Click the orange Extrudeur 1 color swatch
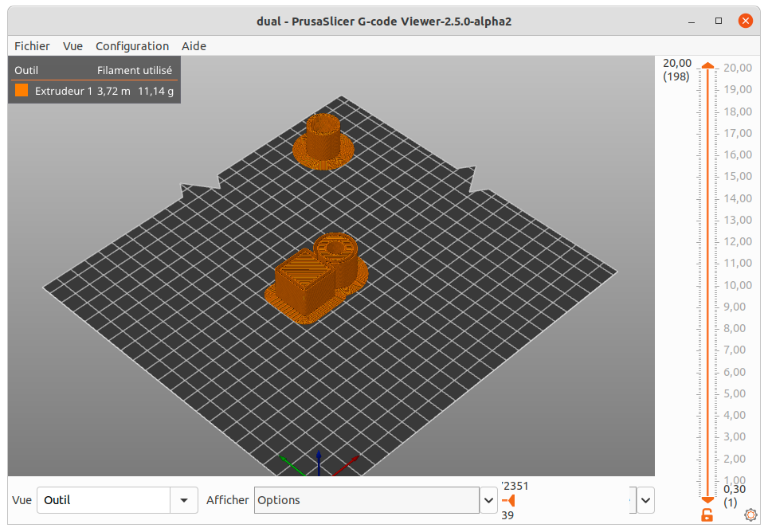This screenshot has width=768, height=532. (22, 91)
